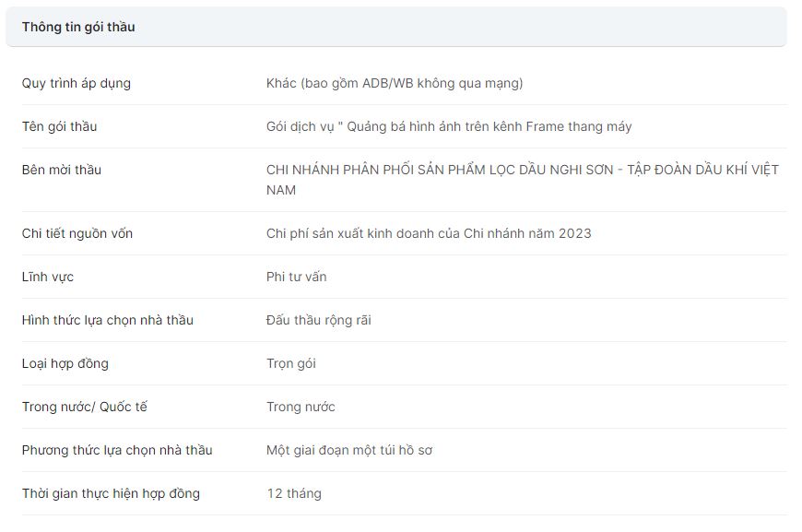Click the "Bên mời thầu" label

pyautogui.click(x=62, y=170)
